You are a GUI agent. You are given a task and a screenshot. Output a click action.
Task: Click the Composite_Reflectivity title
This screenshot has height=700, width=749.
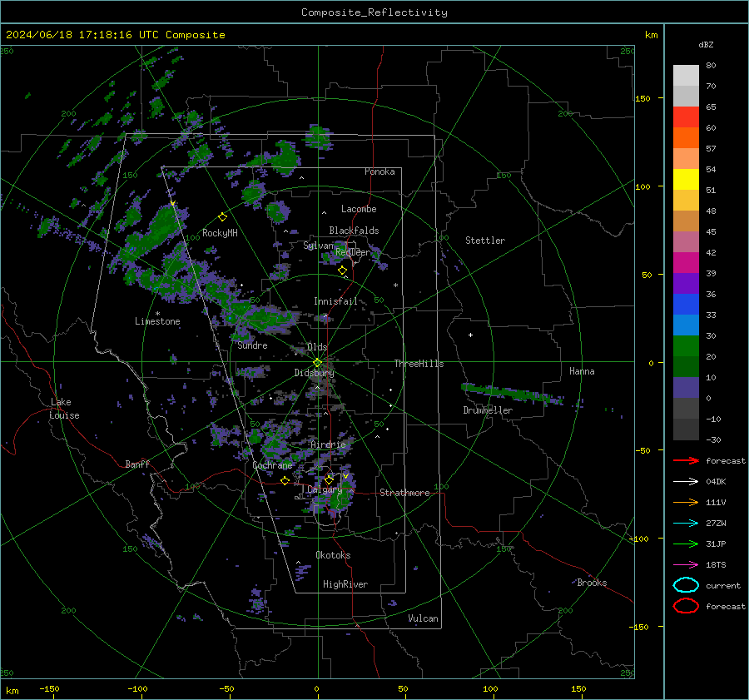pyautogui.click(x=374, y=12)
